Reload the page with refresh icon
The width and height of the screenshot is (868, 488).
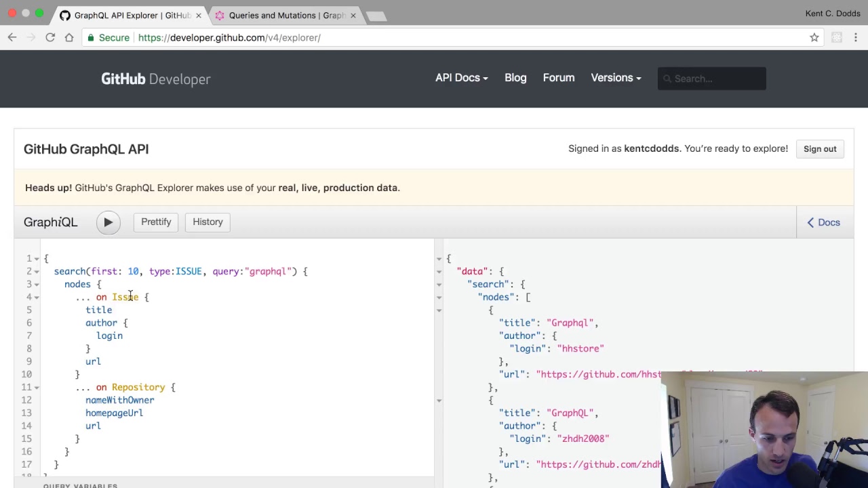click(50, 38)
